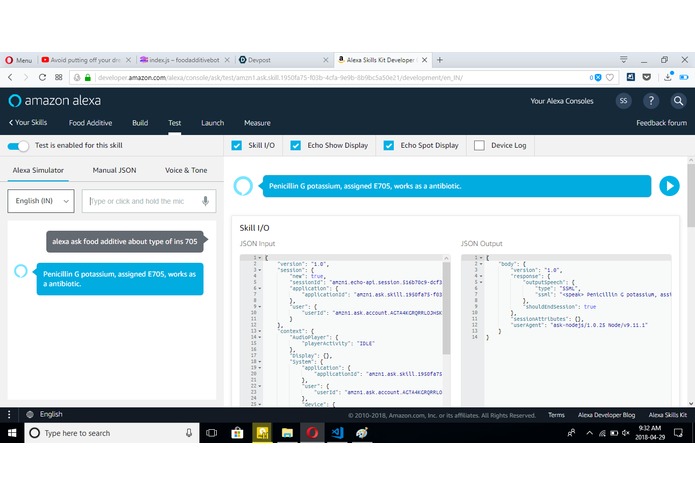
Task: Toggle Test is enabled for this skill
Action: [x=18, y=146]
